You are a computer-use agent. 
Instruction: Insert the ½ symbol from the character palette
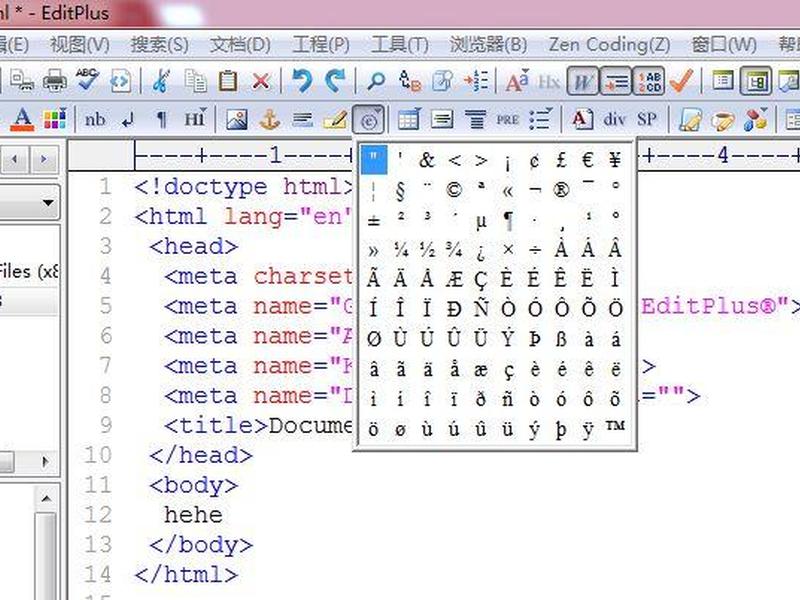427,249
